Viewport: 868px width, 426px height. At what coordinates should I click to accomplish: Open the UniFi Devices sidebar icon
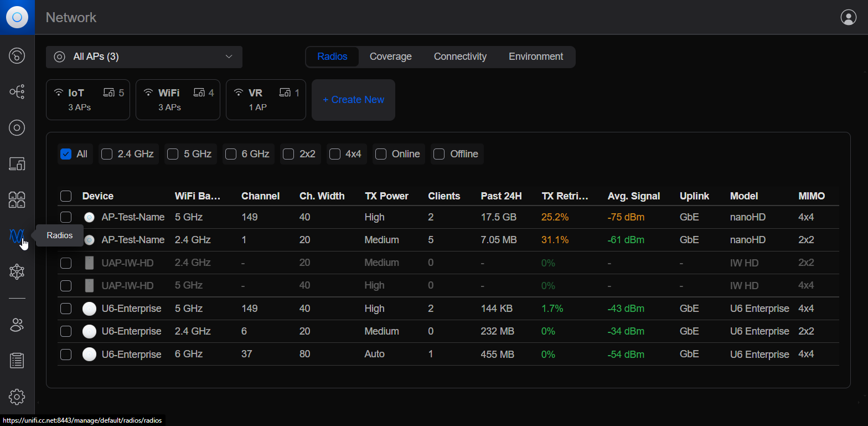pyautogui.click(x=17, y=128)
